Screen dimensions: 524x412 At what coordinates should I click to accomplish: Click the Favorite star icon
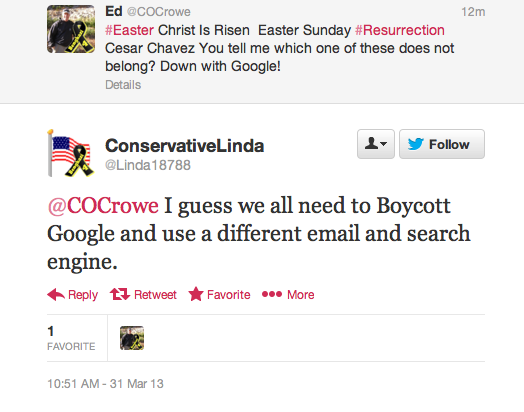[x=196, y=294]
